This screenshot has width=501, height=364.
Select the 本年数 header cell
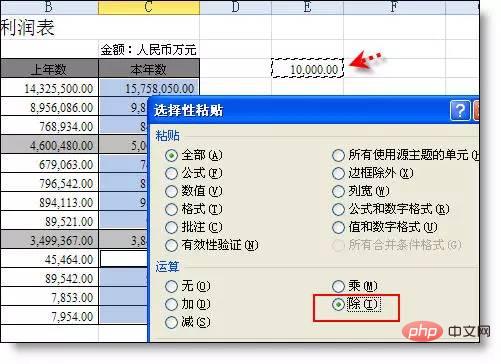[149, 68]
